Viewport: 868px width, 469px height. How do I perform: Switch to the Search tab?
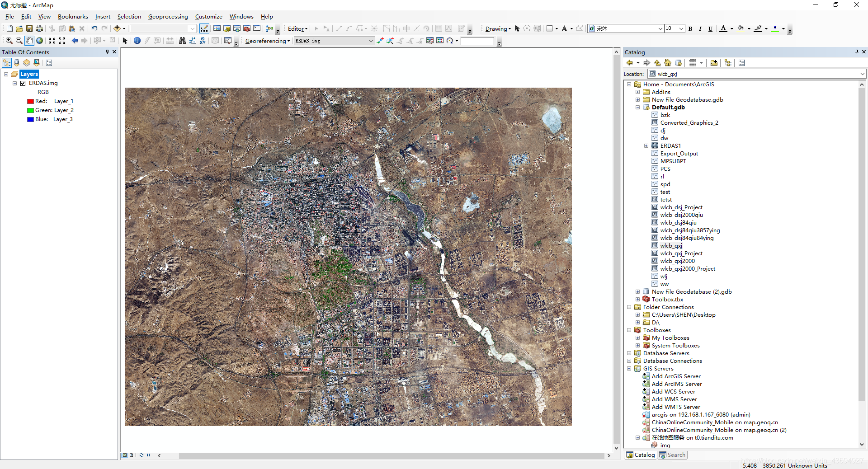click(673, 455)
